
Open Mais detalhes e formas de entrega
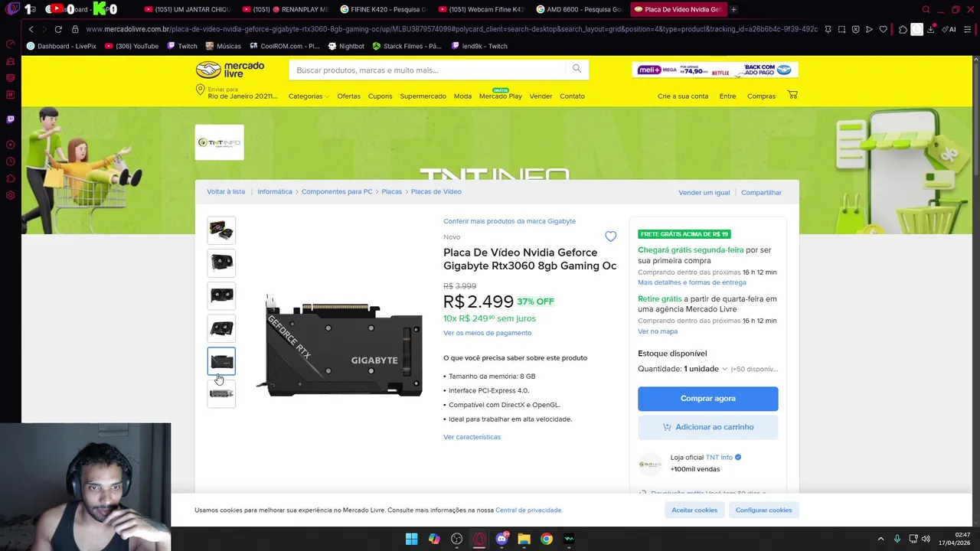691,282
